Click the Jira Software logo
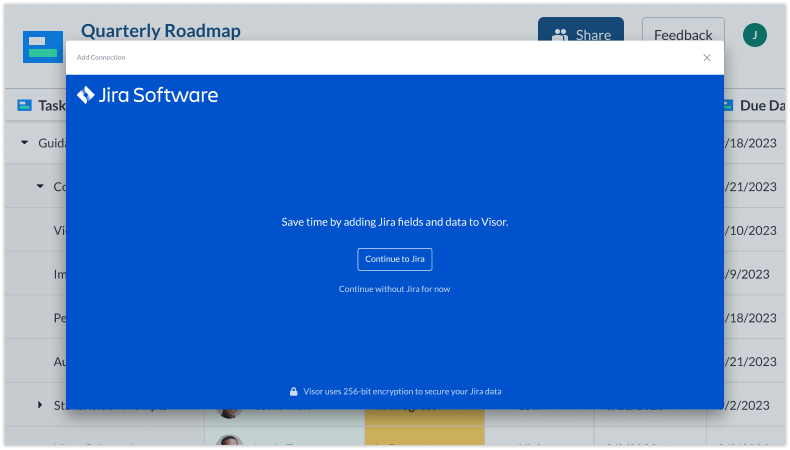The image size is (790, 450). (x=147, y=95)
